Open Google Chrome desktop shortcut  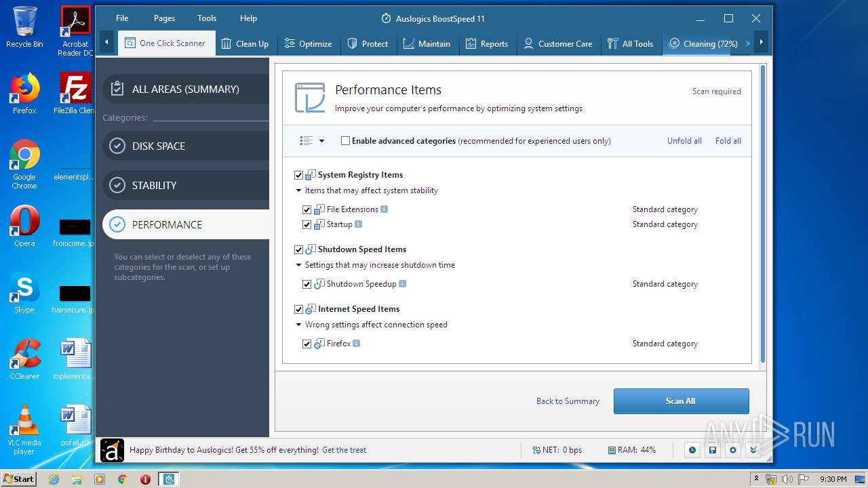pos(24,164)
